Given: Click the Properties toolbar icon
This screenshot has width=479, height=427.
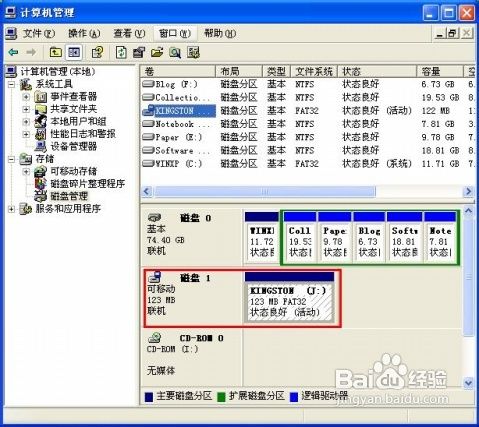Looking at the screenshot, I should [139, 52].
